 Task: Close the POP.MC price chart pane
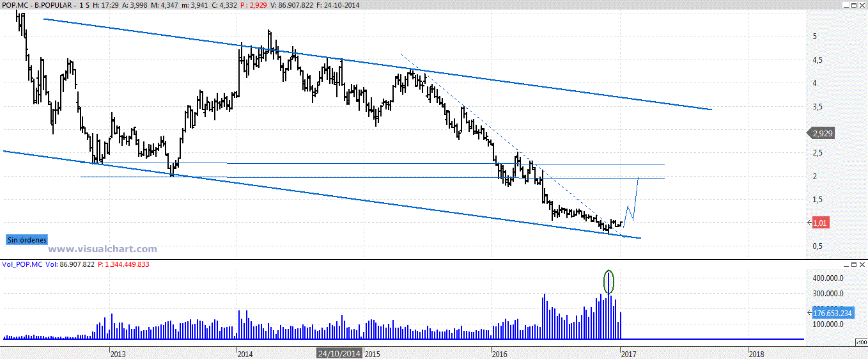coord(862,5)
